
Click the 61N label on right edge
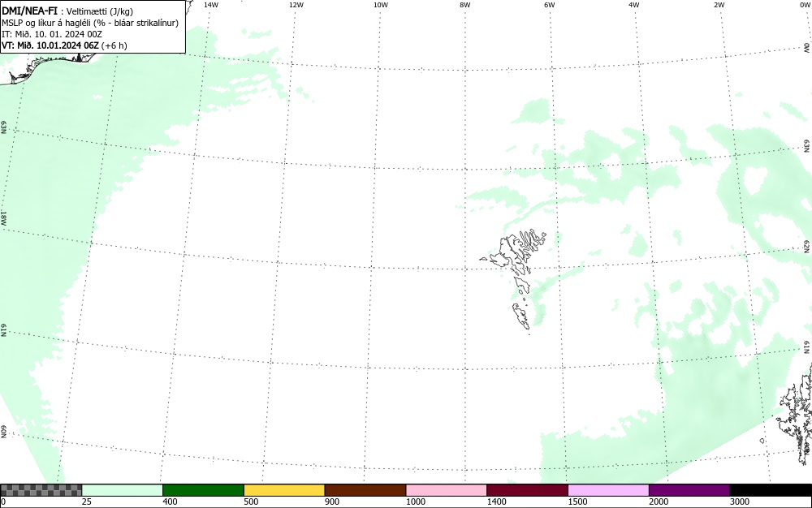(807, 347)
